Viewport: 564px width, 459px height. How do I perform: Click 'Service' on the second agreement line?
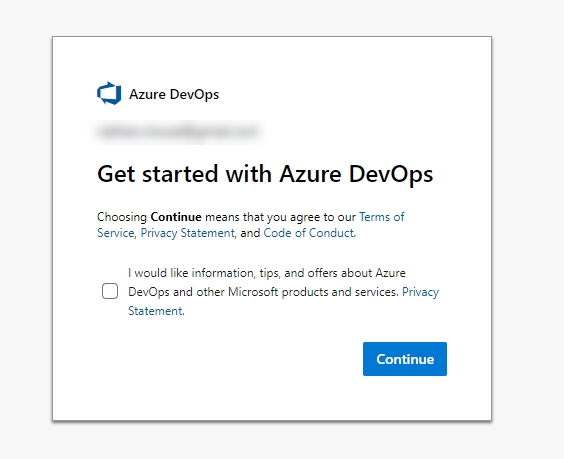[x=116, y=233]
